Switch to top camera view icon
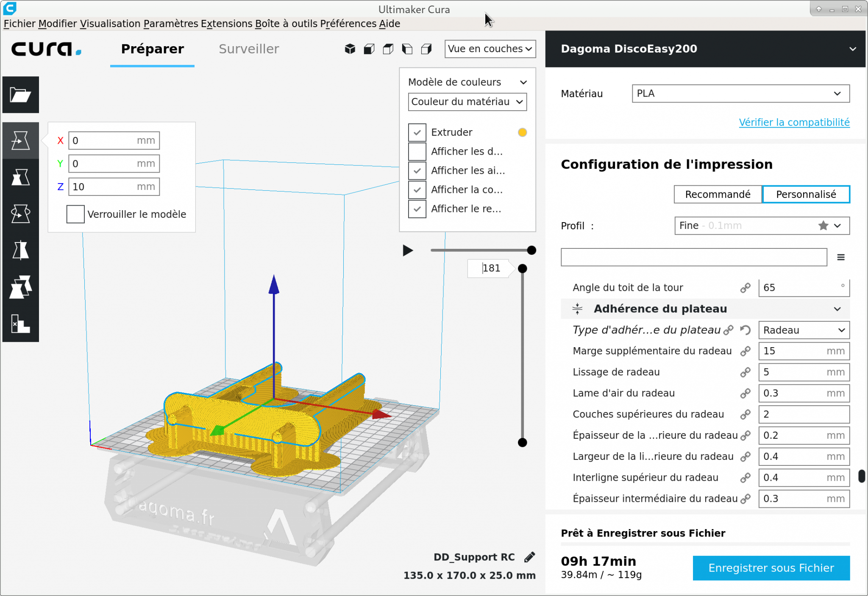The height and width of the screenshot is (596, 868). 388,49
